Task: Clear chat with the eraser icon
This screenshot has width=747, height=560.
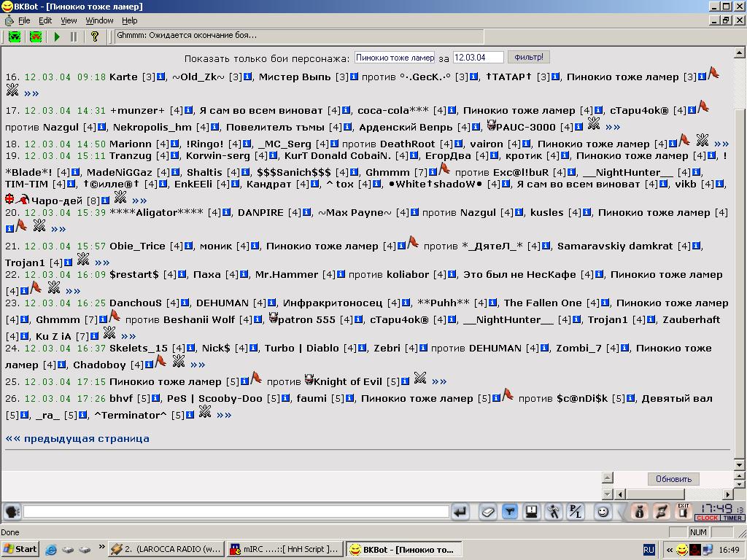Action: click(x=488, y=513)
